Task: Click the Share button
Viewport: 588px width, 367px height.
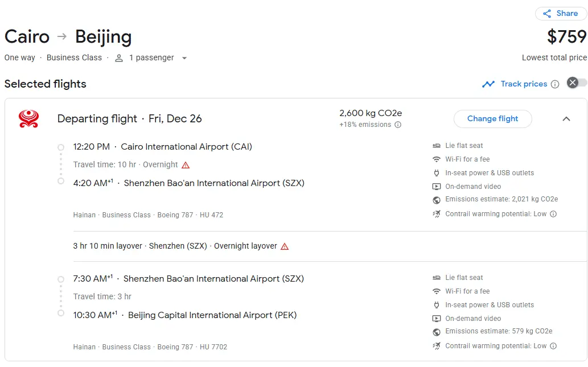Action: [x=561, y=14]
